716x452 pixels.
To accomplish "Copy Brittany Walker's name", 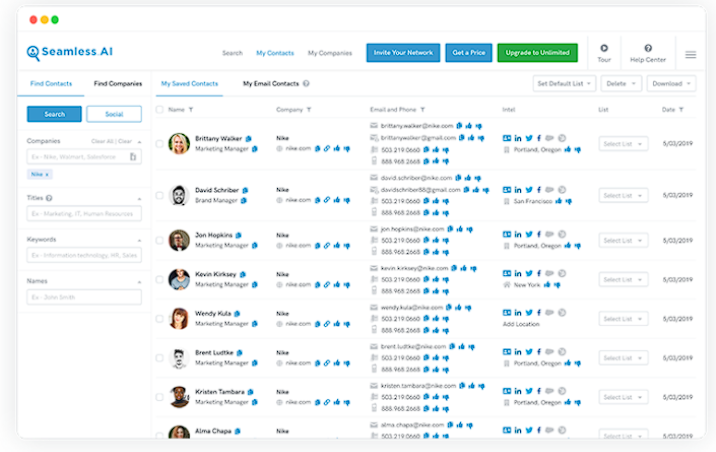I will [x=248, y=138].
